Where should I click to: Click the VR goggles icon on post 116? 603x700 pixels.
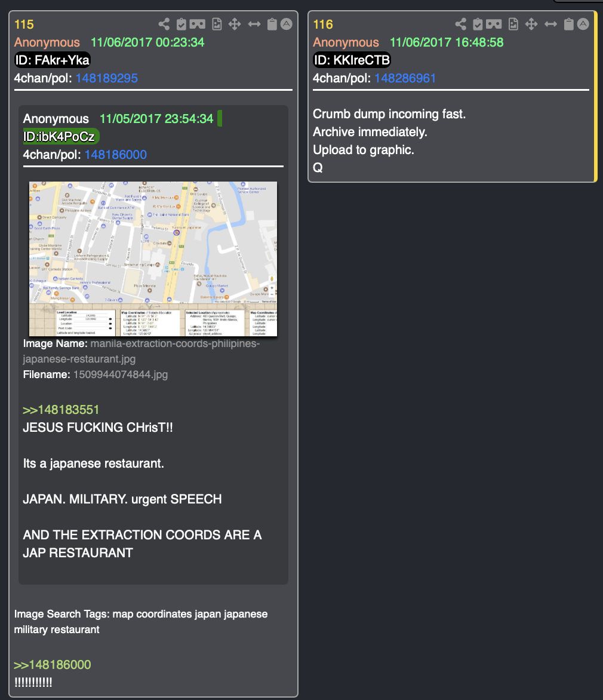point(494,24)
